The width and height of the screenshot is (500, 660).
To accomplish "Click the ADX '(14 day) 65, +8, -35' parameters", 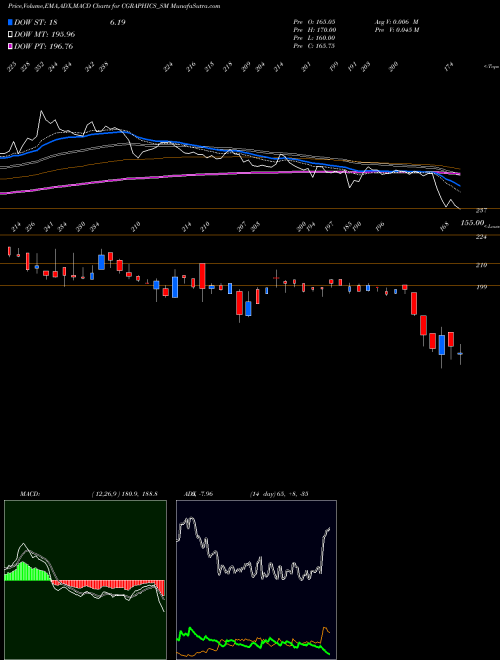I will [x=279, y=494].
